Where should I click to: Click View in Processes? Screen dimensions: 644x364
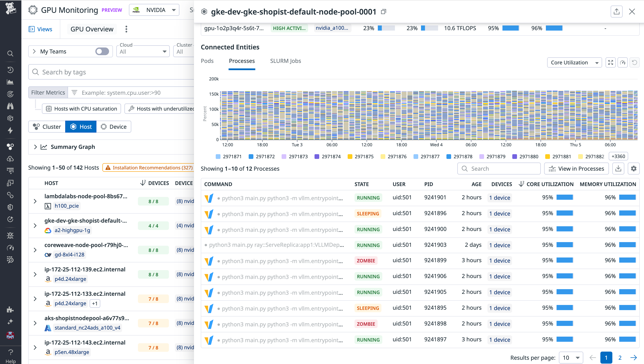(x=576, y=169)
